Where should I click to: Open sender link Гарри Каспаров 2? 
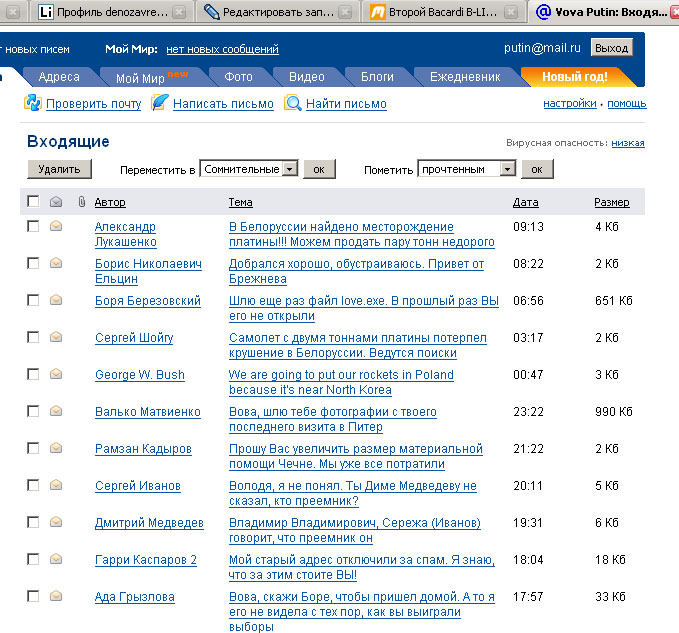pos(146,560)
